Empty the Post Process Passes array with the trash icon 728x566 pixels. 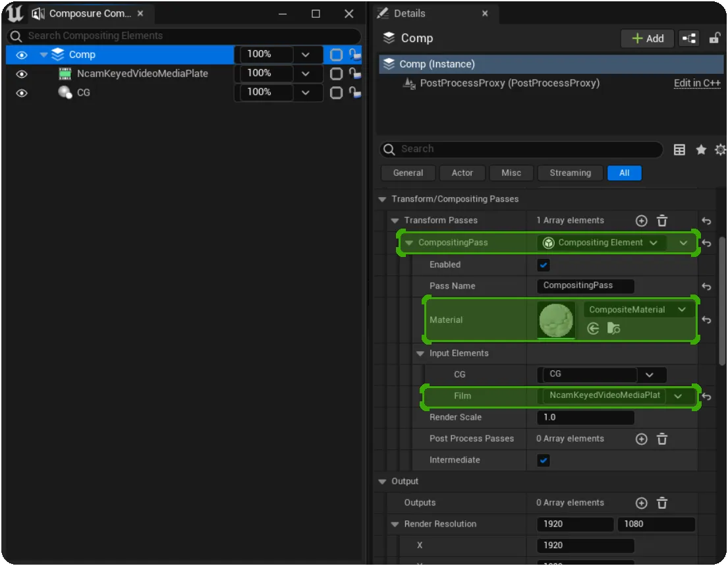point(662,439)
